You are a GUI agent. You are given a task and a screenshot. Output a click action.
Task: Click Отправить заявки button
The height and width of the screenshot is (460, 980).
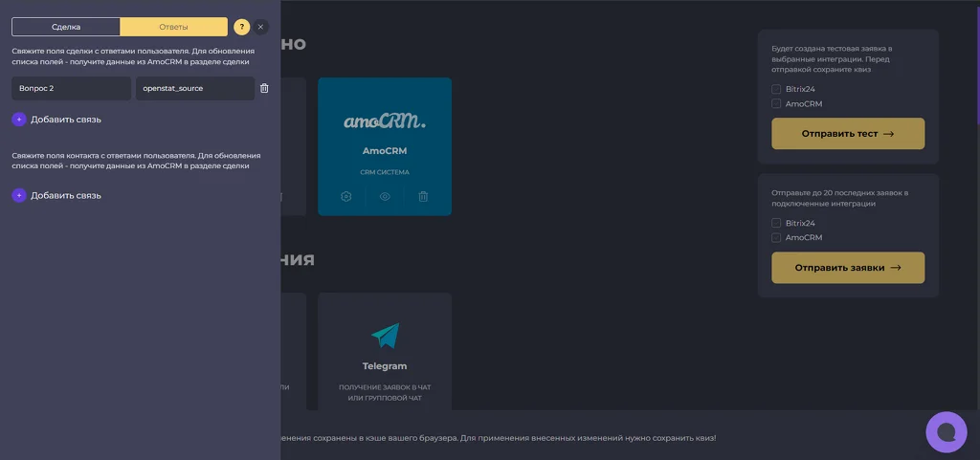coord(848,268)
